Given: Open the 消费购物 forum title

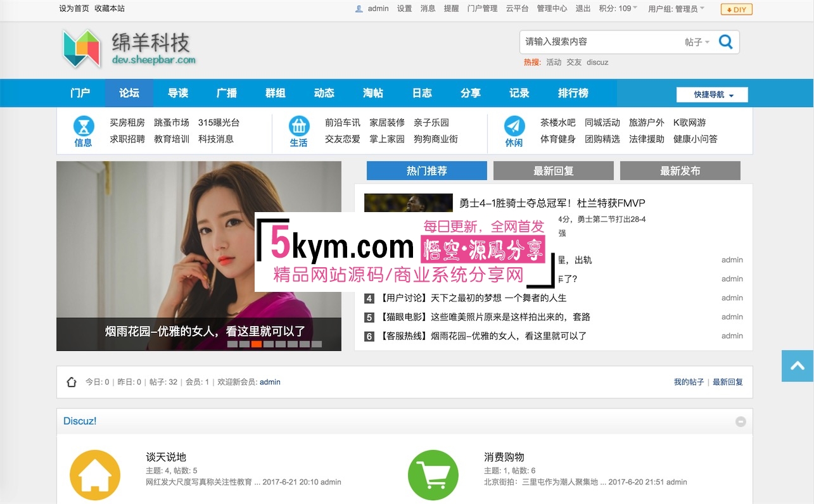Looking at the screenshot, I should [504, 457].
